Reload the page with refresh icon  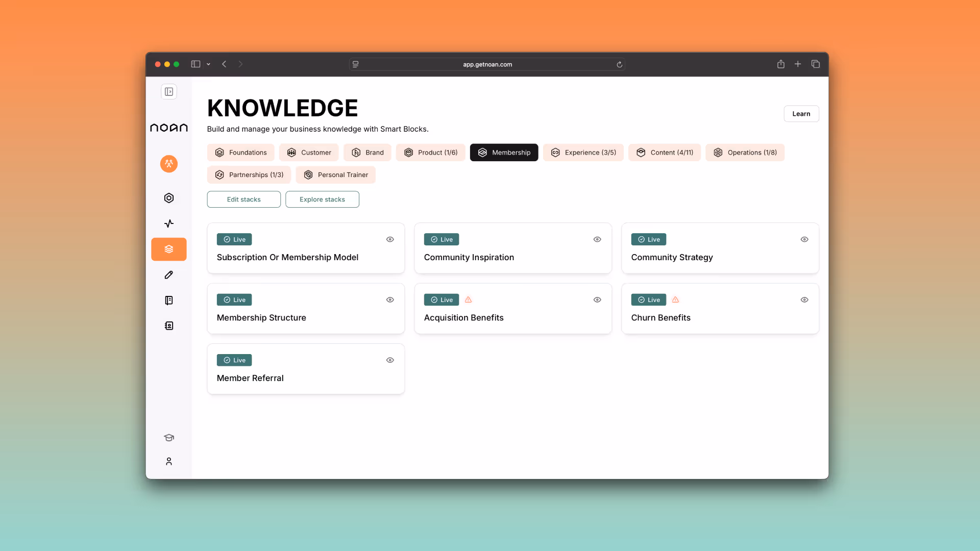pyautogui.click(x=619, y=65)
